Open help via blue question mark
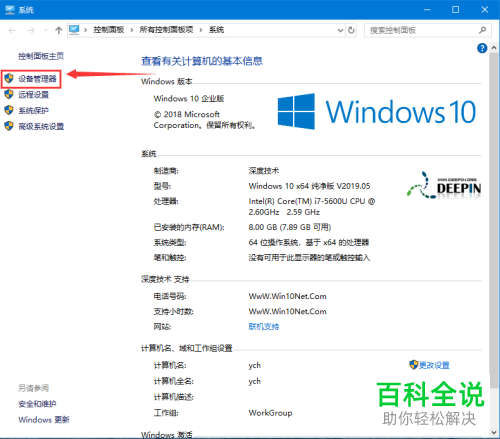This screenshot has width=500, height=439. pyautogui.click(x=482, y=48)
